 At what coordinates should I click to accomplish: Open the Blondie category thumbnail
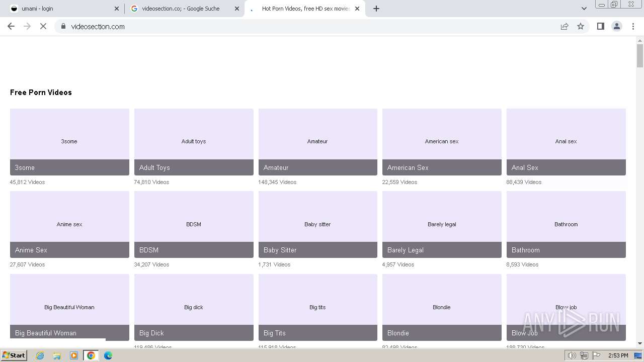click(x=442, y=307)
